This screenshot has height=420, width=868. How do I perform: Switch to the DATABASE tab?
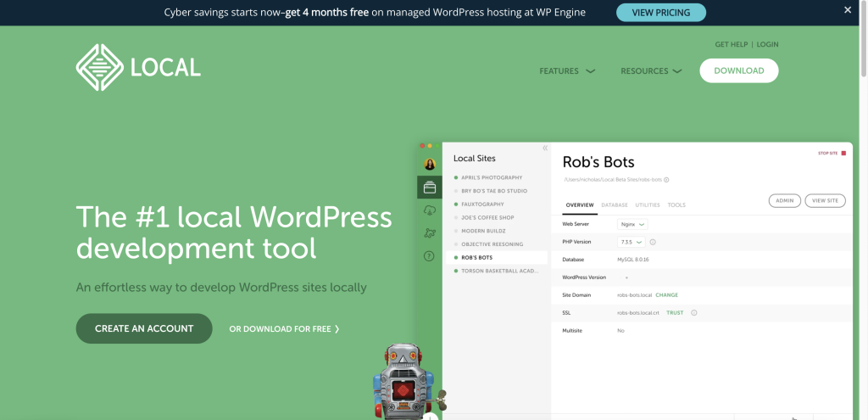615,205
